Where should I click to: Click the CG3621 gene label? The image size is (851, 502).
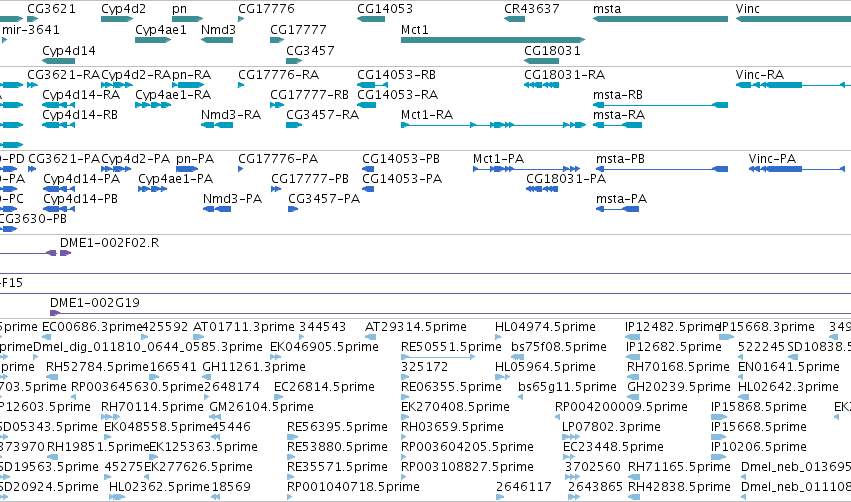[x=52, y=9]
